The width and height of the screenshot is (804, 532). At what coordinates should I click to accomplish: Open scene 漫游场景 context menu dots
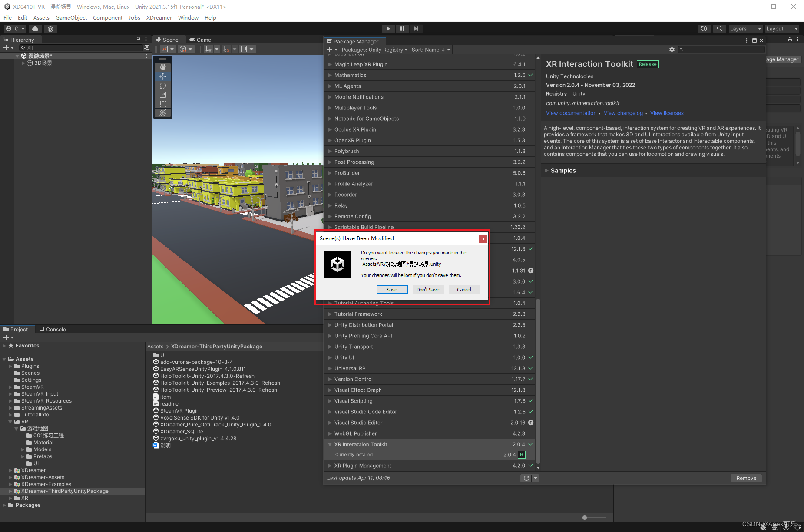click(x=146, y=56)
